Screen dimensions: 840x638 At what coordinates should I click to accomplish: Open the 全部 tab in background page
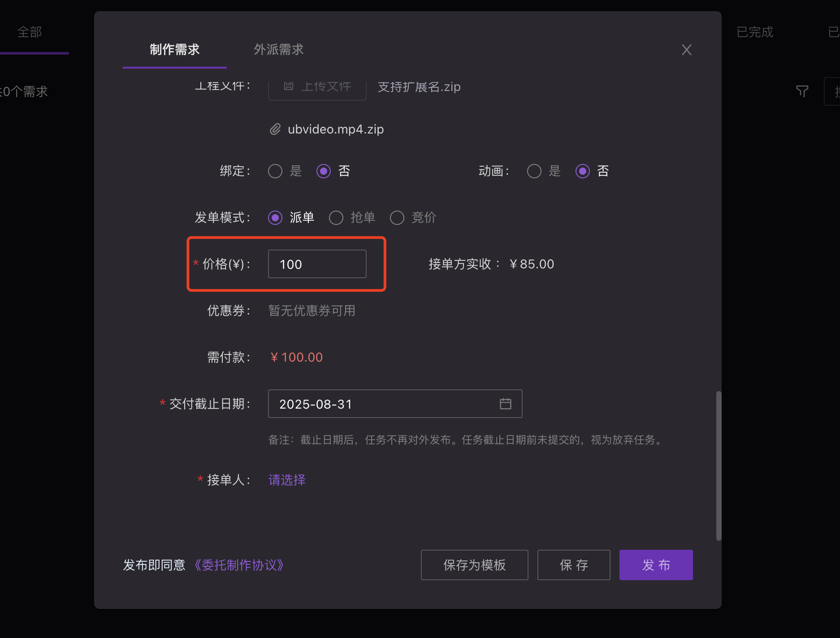click(x=30, y=32)
